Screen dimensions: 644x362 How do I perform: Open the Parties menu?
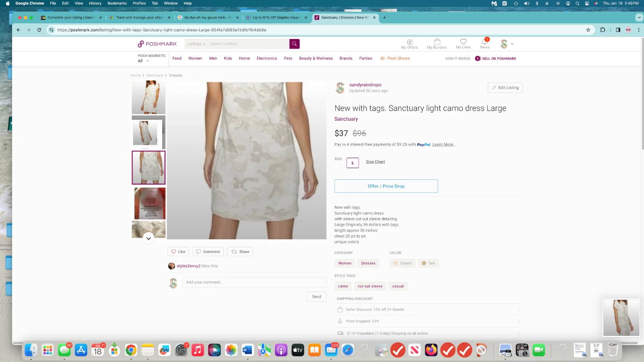click(x=365, y=58)
